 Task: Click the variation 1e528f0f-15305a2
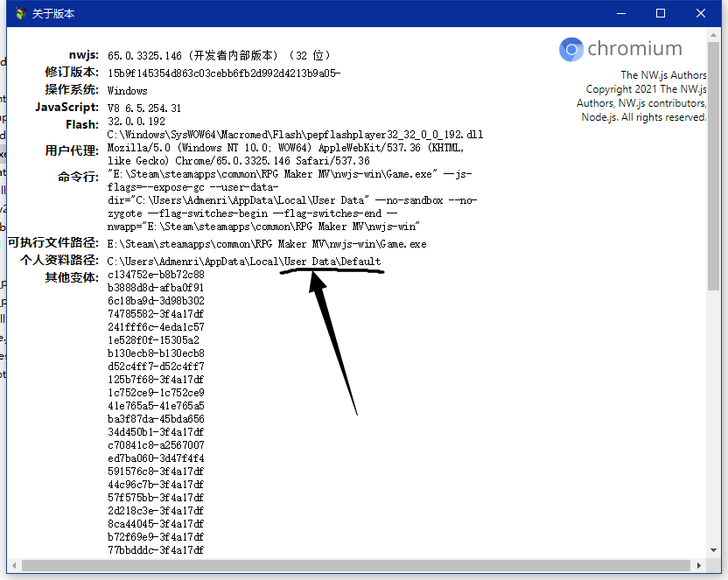tap(154, 340)
